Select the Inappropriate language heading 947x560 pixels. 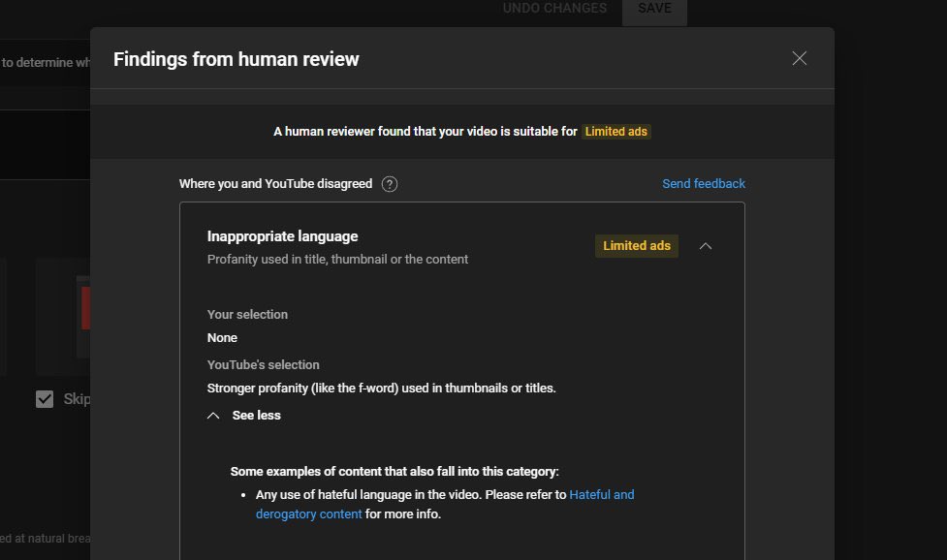pos(283,236)
